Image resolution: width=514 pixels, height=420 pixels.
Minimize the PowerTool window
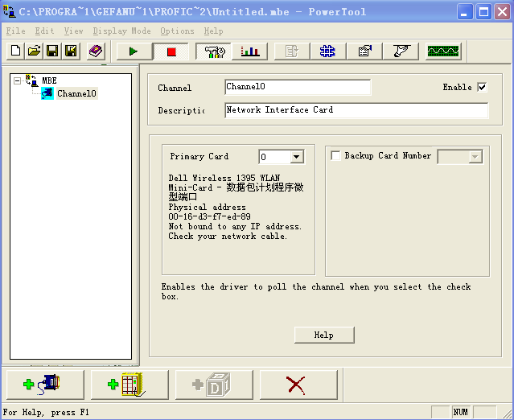[465, 12]
